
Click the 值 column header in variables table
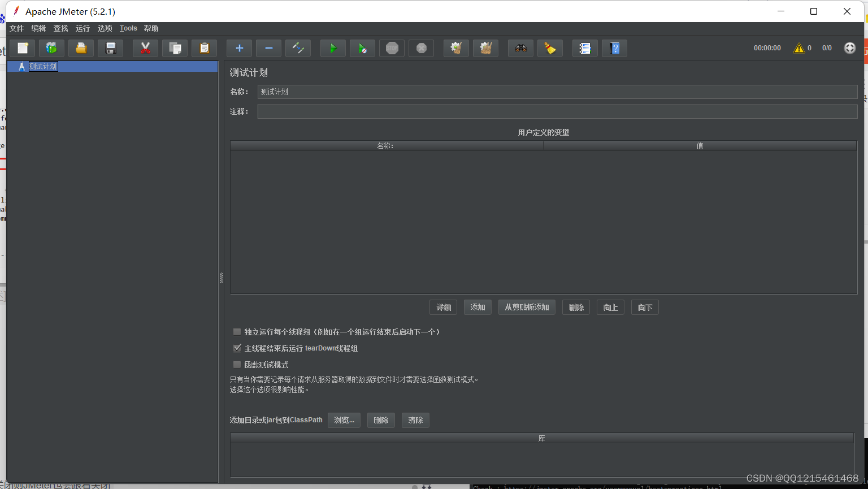coord(700,146)
